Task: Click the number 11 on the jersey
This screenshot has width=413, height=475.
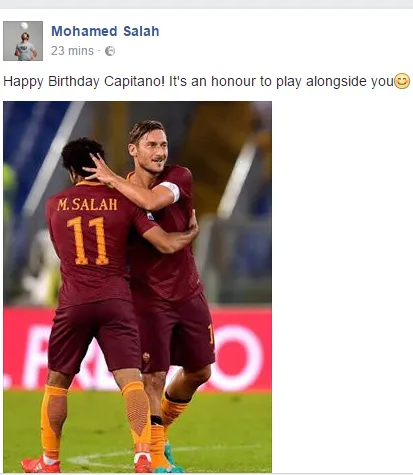Action: tap(88, 241)
